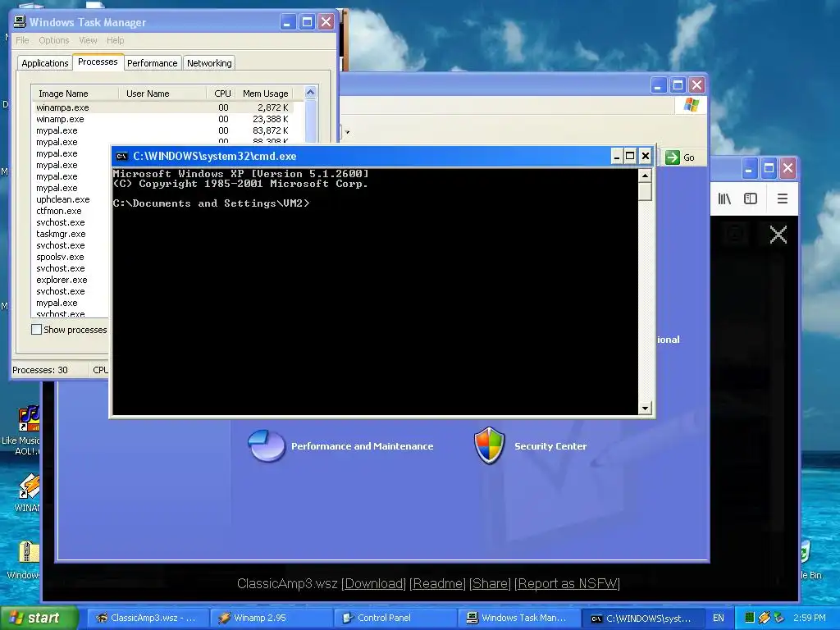Click the EN language indicator
Viewport: 840px width, 630px height.
[x=719, y=618]
